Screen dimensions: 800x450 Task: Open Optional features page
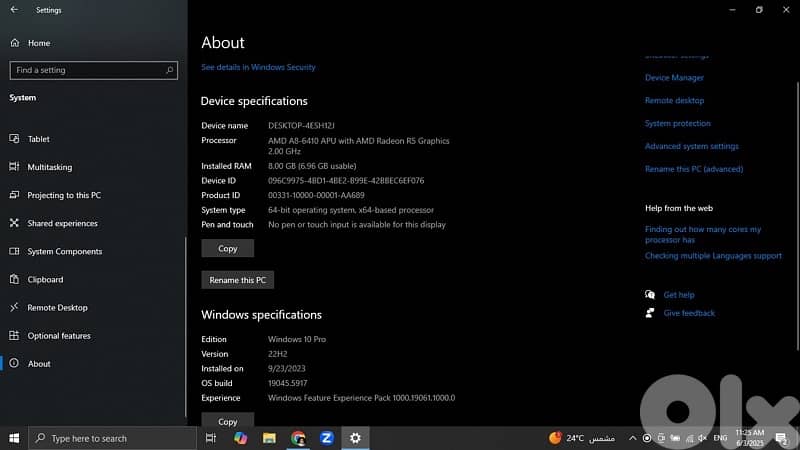59,336
